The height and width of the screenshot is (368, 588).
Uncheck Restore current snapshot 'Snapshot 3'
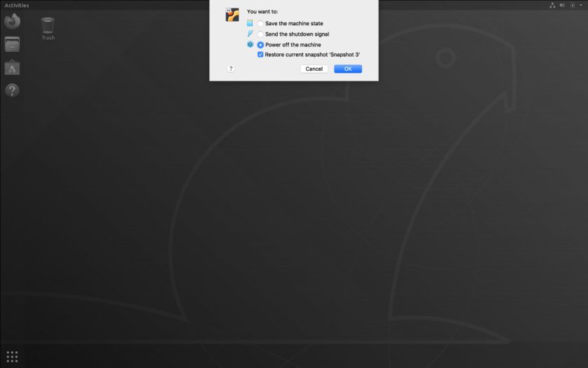(x=260, y=55)
